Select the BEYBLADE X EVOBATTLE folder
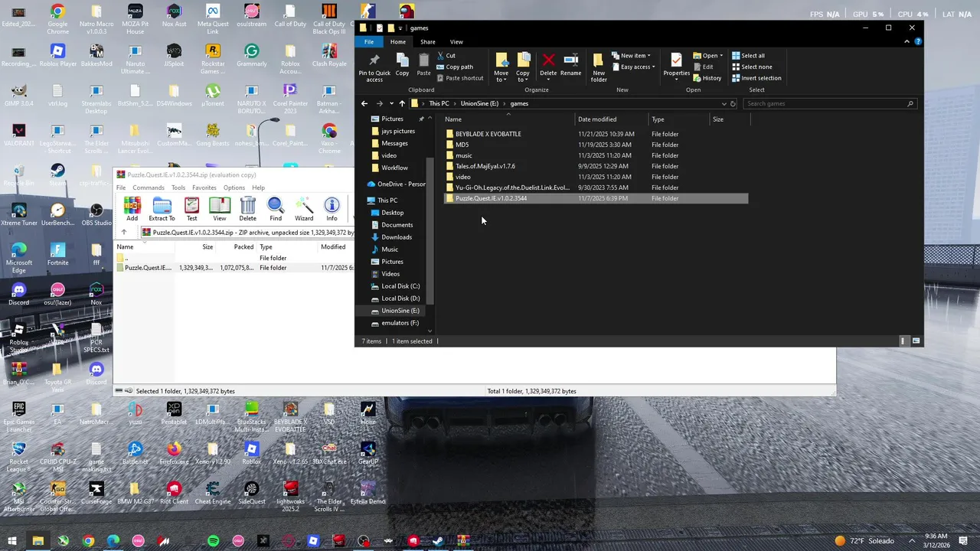Screen dimensions: 980x551 [x=596, y=134]
